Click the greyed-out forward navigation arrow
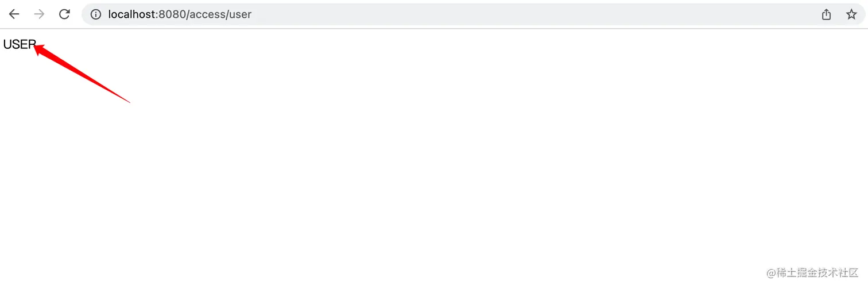 pos(39,14)
